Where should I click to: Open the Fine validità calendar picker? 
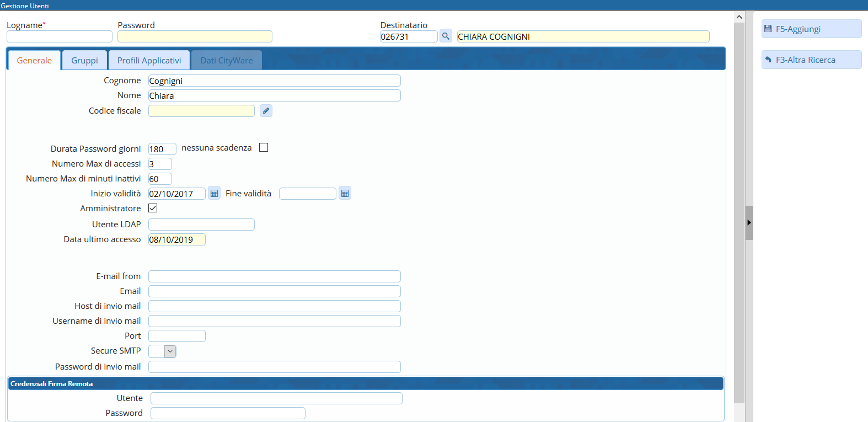345,194
